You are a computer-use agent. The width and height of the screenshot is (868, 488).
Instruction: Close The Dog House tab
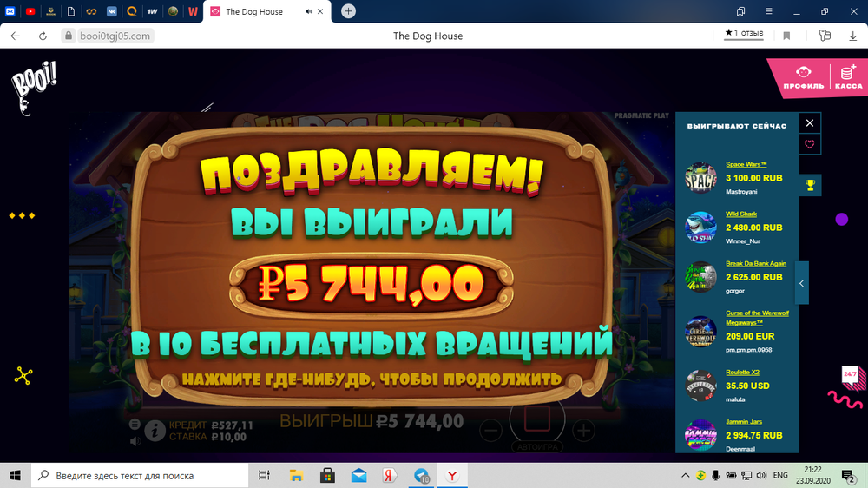[320, 11]
